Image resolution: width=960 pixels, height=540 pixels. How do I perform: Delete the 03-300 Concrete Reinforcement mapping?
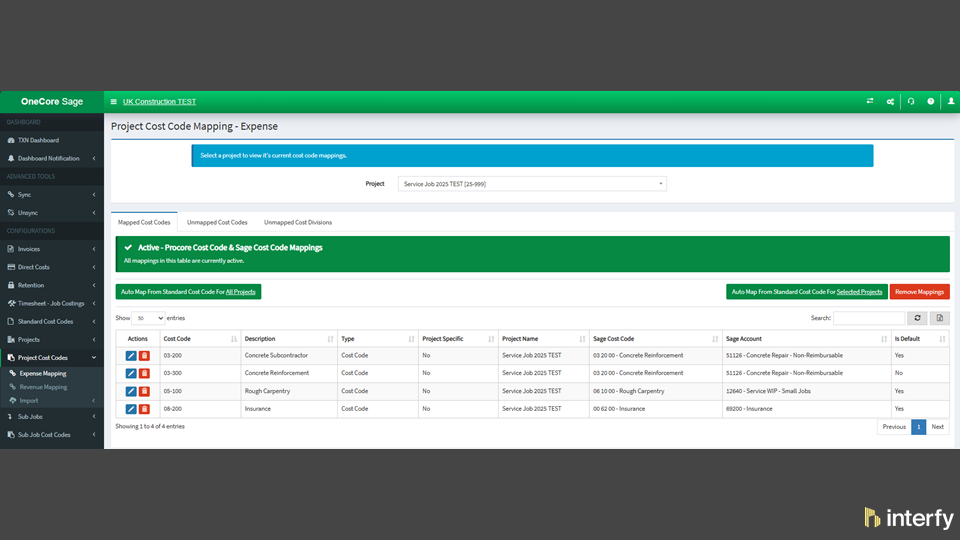[x=144, y=373]
